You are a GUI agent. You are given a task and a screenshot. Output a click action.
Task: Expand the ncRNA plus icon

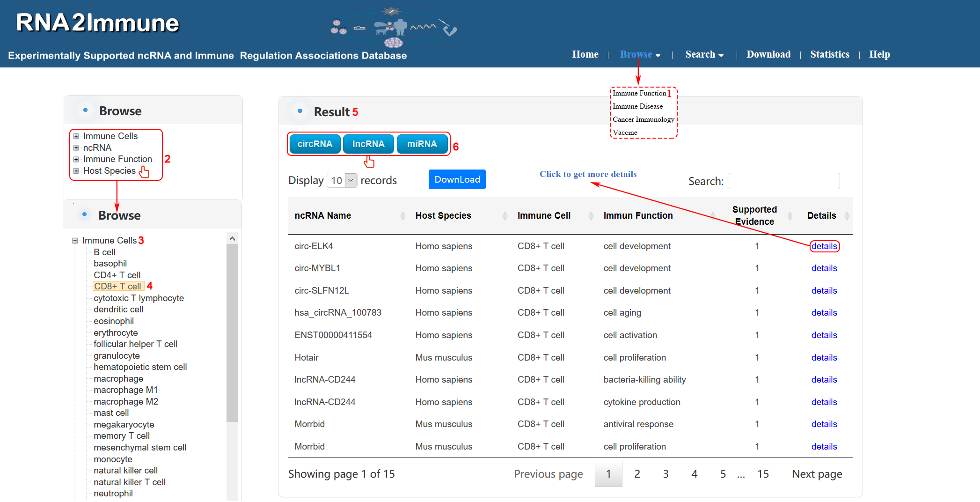76,148
